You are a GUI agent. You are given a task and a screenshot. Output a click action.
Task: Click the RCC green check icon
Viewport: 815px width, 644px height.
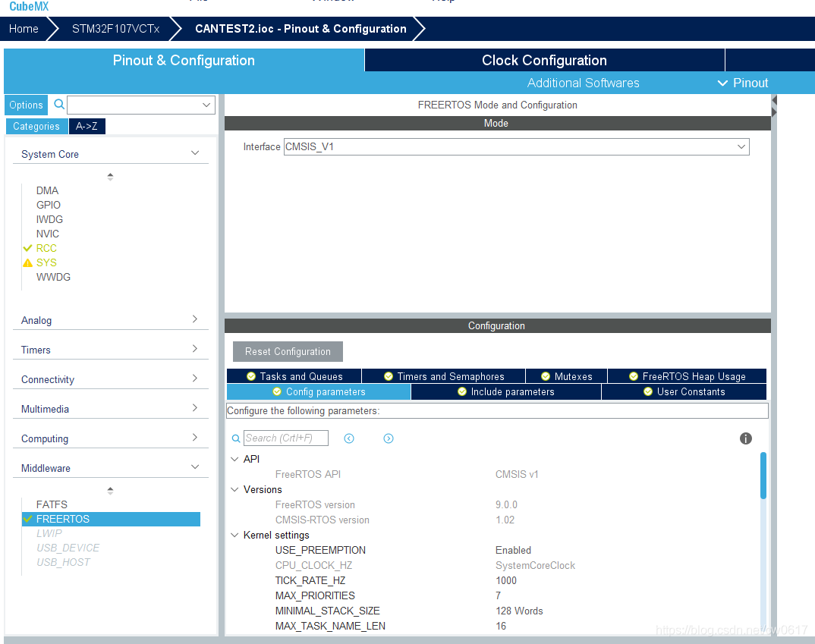[28, 248]
